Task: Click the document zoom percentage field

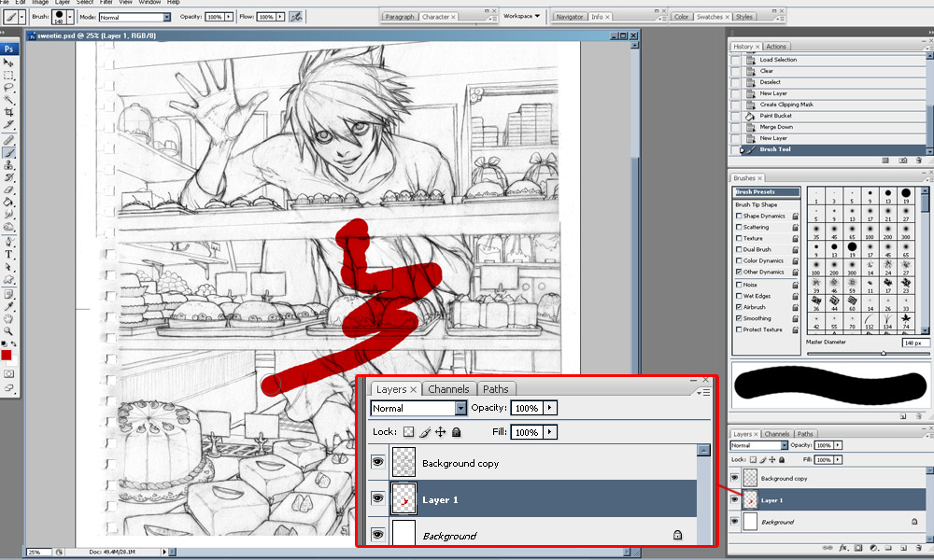Action: [x=38, y=553]
